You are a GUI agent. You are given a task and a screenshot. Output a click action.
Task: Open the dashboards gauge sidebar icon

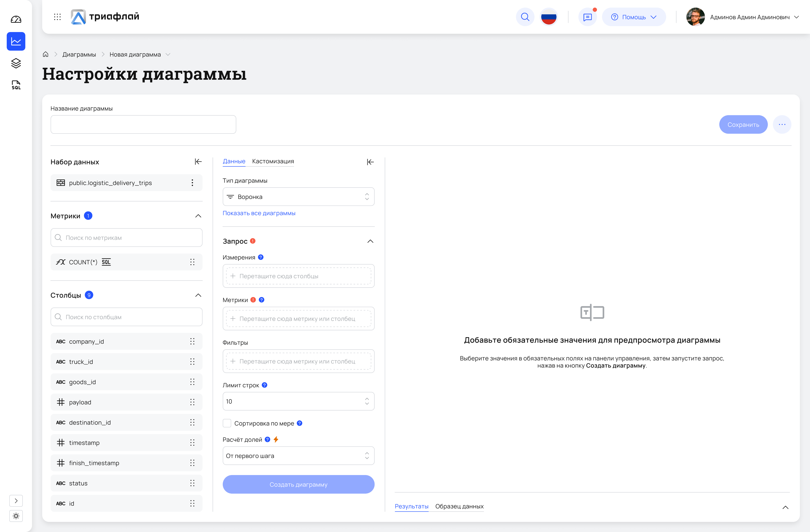coord(16,19)
